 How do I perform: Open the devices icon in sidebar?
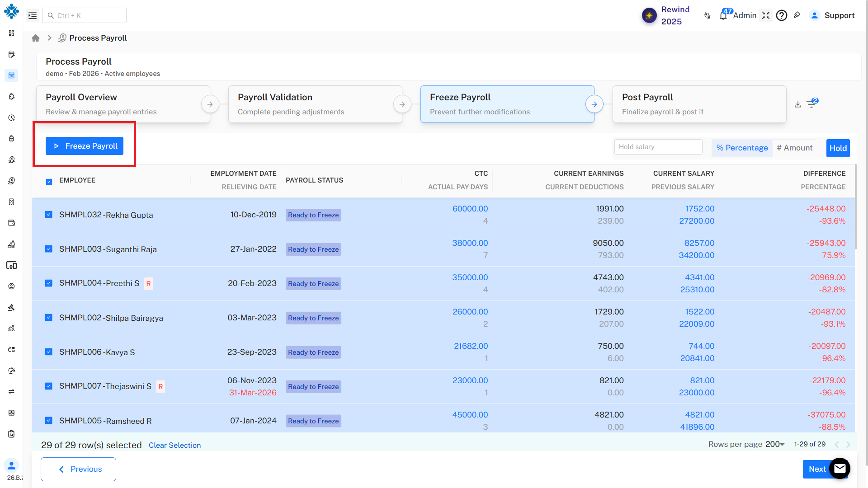pos(11,265)
